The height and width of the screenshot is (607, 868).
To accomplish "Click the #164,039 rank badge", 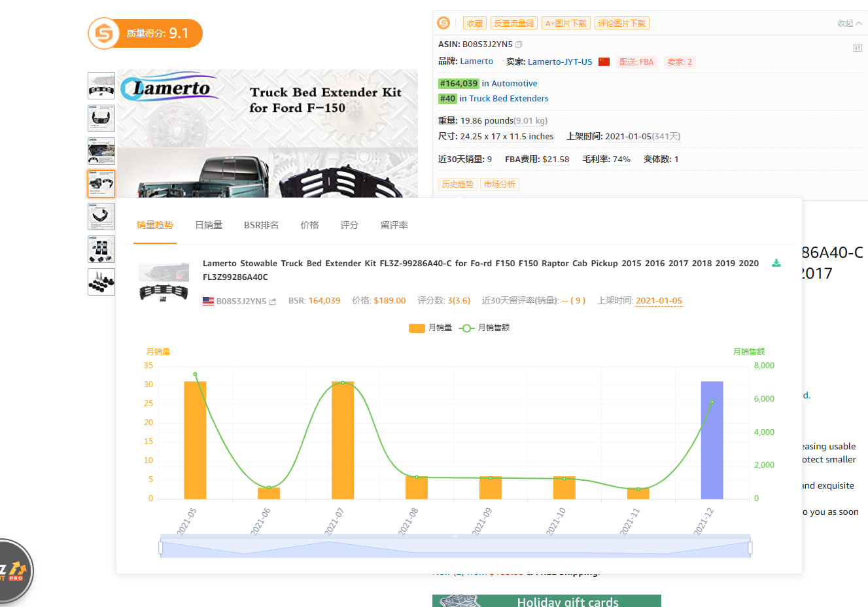I will point(459,84).
